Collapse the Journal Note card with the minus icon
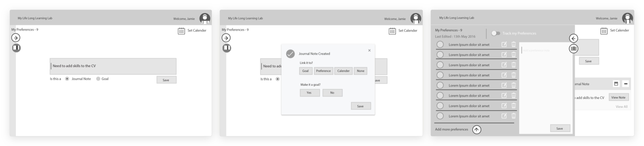 tap(626, 84)
